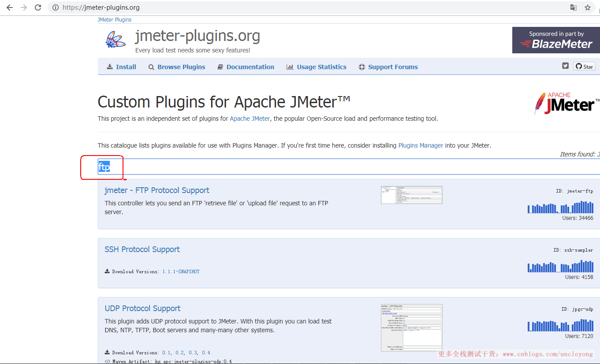The width and height of the screenshot is (600, 364).
Task: Click the jmeter-plugins.org site title
Action: click(198, 36)
